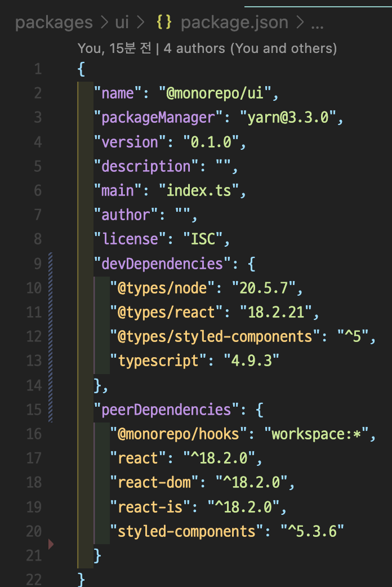Click the "styled-components" key on line 20
This screenshot has height=587, width=392.
tap(186, 531)
